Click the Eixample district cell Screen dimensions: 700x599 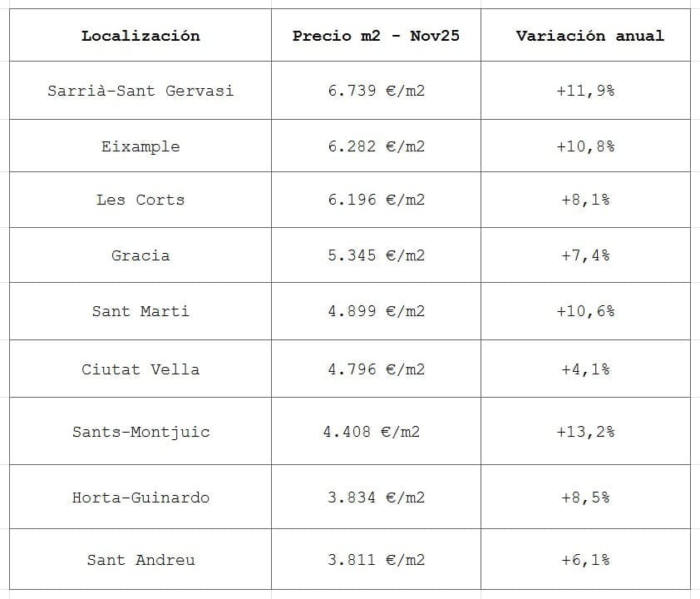coord(140,146)
